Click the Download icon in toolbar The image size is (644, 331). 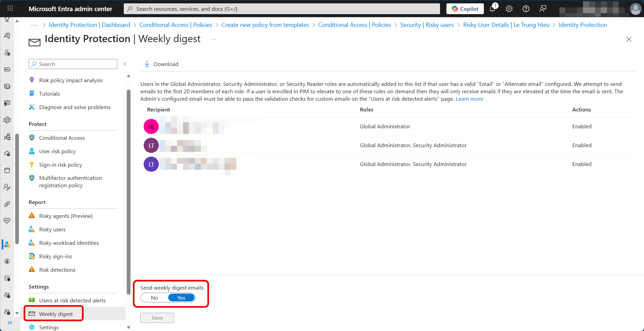tap(147, 64)
